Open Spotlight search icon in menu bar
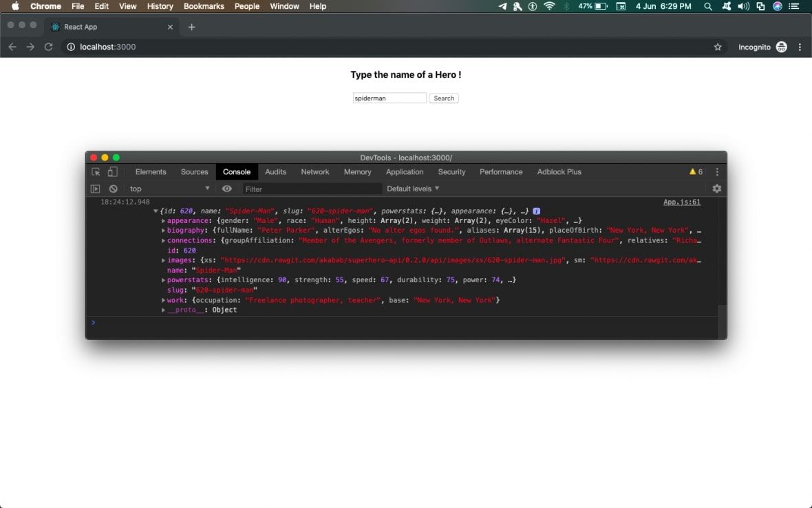Screen dimensions: 812x508 click(x=708, y=6)
